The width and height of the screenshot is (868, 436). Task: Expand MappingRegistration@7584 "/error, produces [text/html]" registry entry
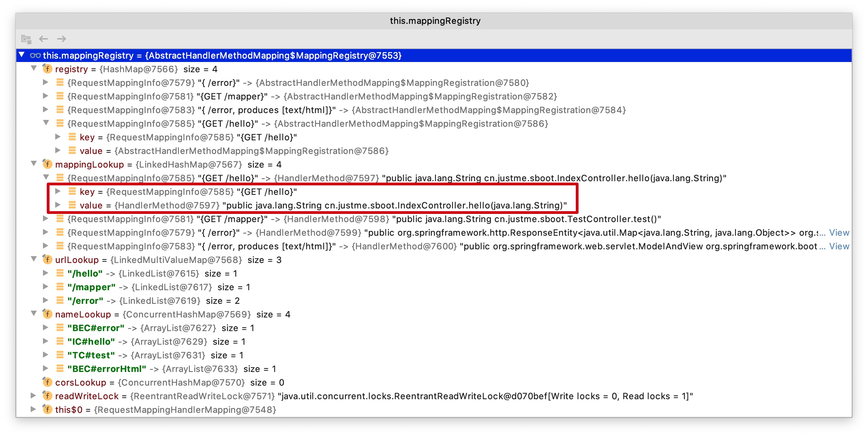tap(45, 109)
